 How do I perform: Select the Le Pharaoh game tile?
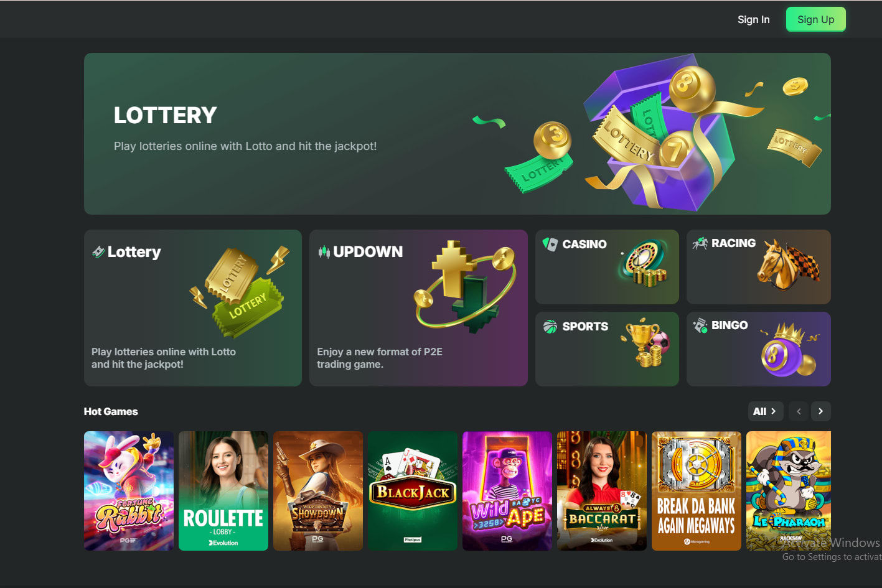click(x=789, y=491)
